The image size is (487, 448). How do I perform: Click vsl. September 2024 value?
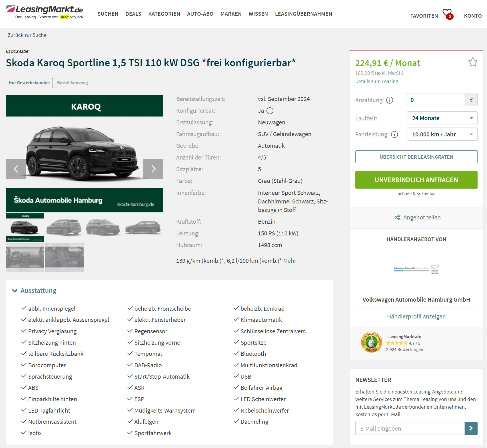coord(284,99)
